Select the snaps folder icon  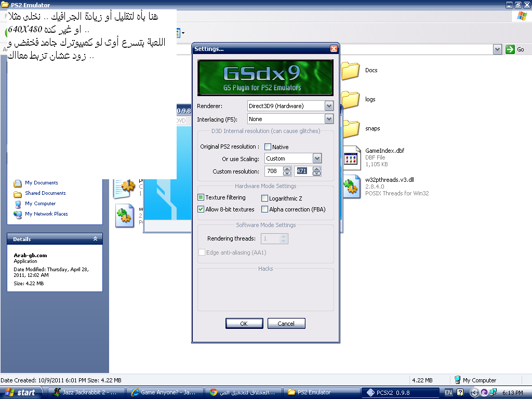click(351, 129)
